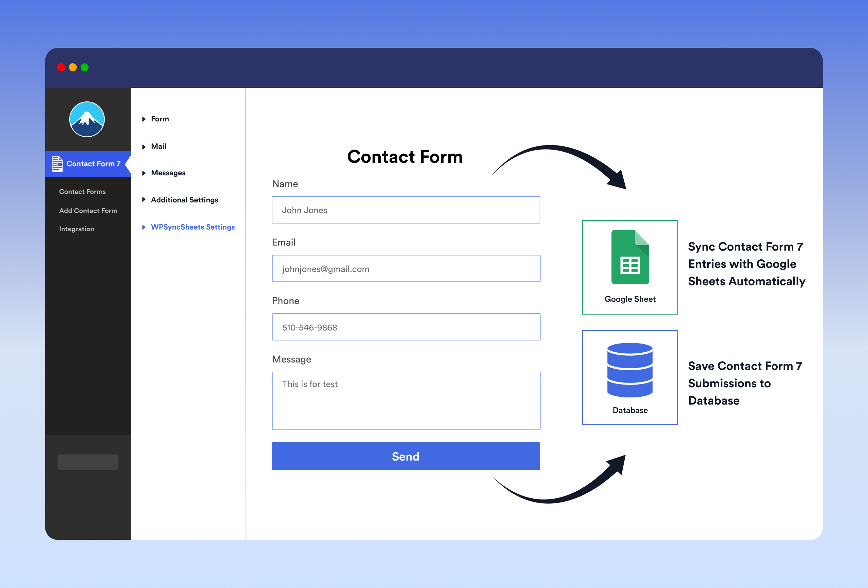
Task: Click the blue Database cylinder icon
Action: pyautogui.click(x=630, y=370)
